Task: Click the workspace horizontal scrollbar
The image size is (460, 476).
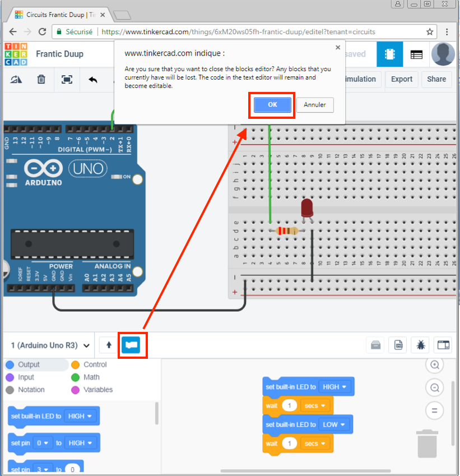Action: click(305, 471)
